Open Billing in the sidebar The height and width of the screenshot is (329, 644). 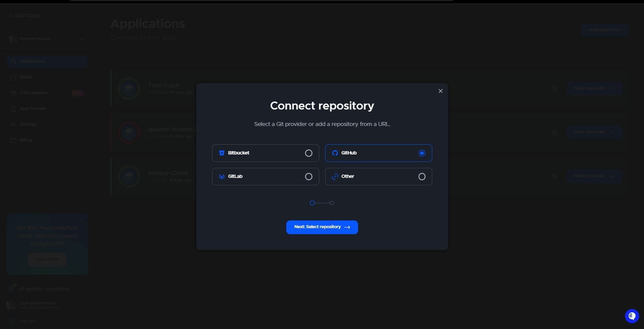coord(47,140)
